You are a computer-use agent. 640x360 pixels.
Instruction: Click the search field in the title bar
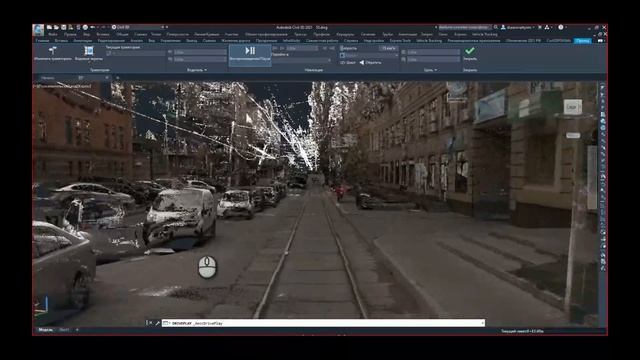click(464, 27)
